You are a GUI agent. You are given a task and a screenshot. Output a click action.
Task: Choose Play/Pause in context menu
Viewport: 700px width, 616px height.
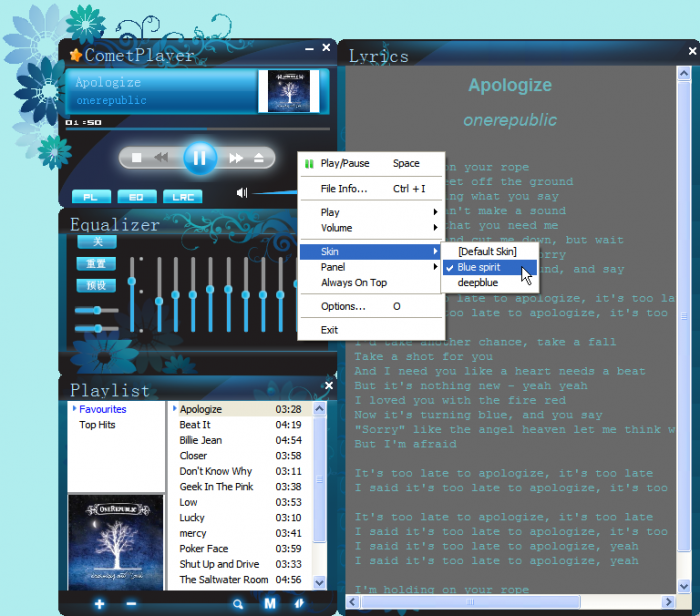coord(371,163)
